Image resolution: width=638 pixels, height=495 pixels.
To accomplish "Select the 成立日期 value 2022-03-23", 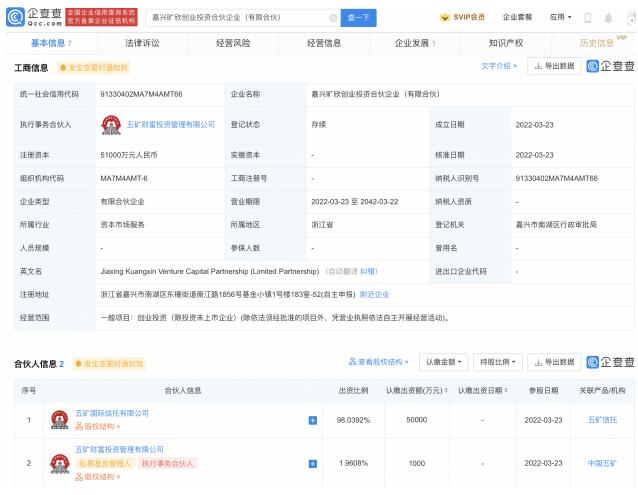I will pyautogui.click(x=534, y=125).
